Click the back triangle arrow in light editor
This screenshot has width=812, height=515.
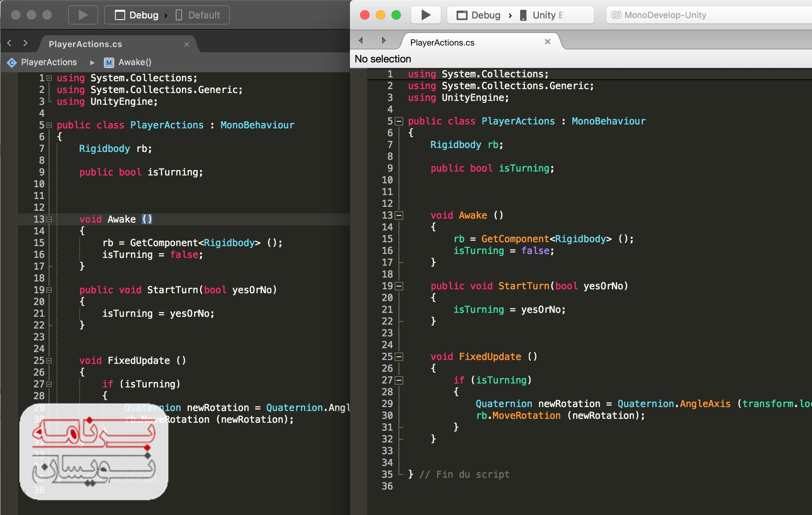[361, 40]
